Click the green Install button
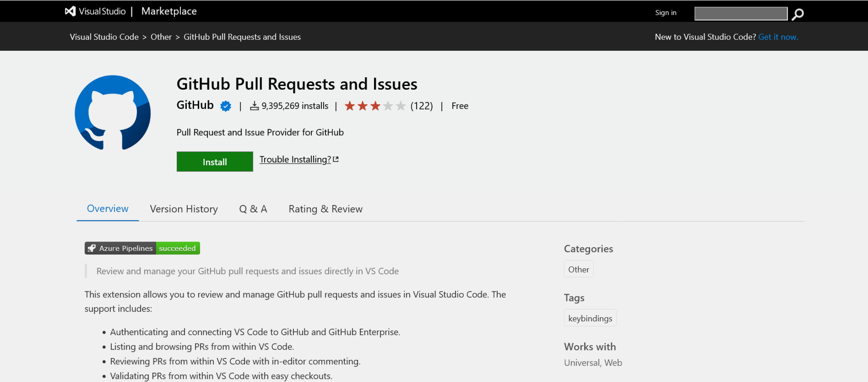 pos(215,162)
